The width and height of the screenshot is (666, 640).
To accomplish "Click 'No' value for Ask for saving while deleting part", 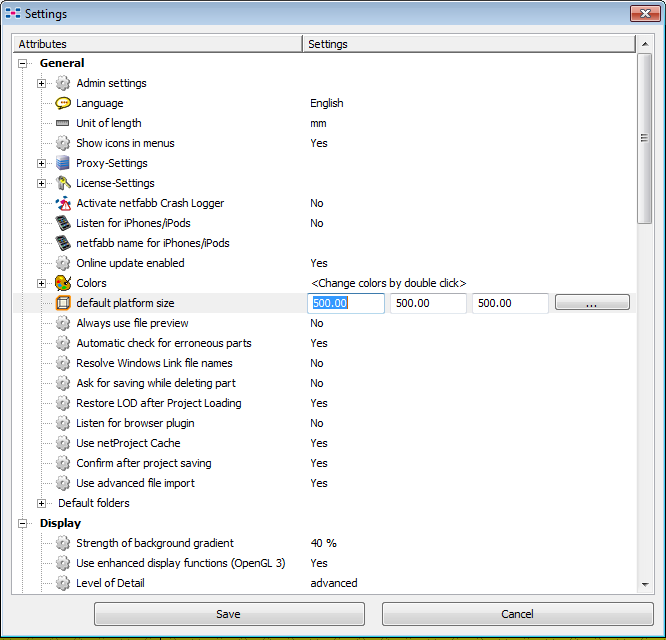I will [316, 383].
